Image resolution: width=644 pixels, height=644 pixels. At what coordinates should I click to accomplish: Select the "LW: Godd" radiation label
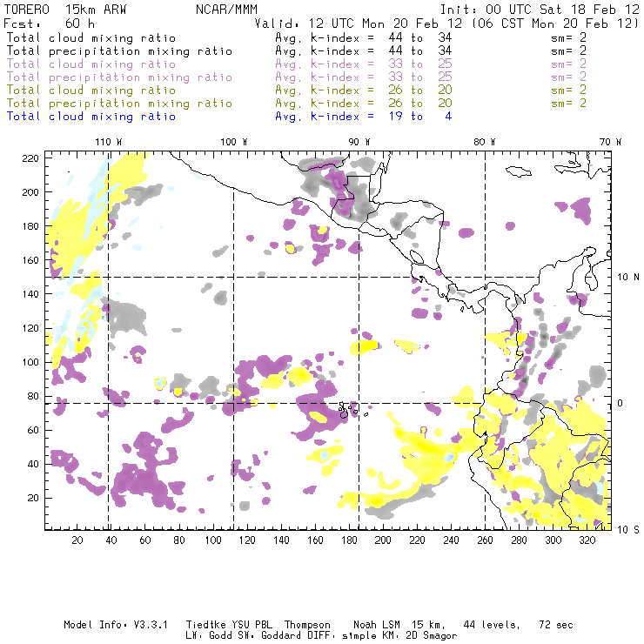(208, 636)
